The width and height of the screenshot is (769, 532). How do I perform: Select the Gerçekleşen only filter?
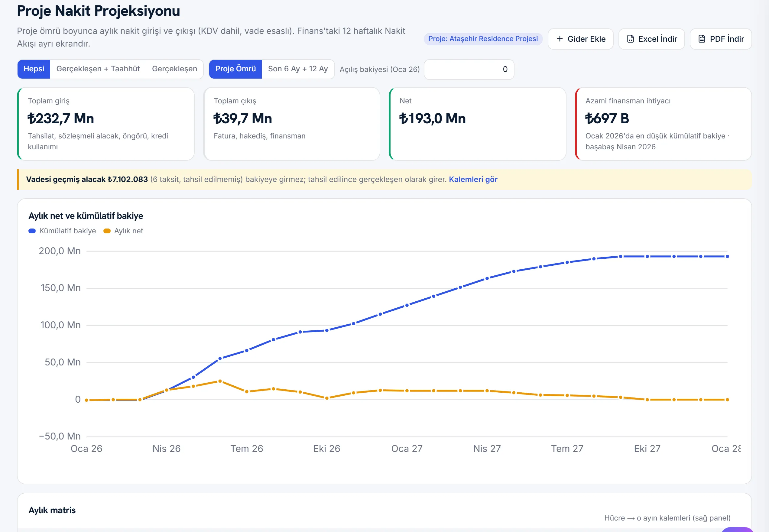[x=175, y=69]
